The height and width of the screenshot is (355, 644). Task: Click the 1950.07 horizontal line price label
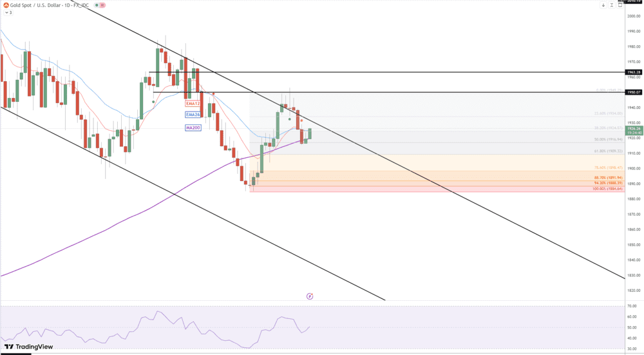click(x=634, y=92)
